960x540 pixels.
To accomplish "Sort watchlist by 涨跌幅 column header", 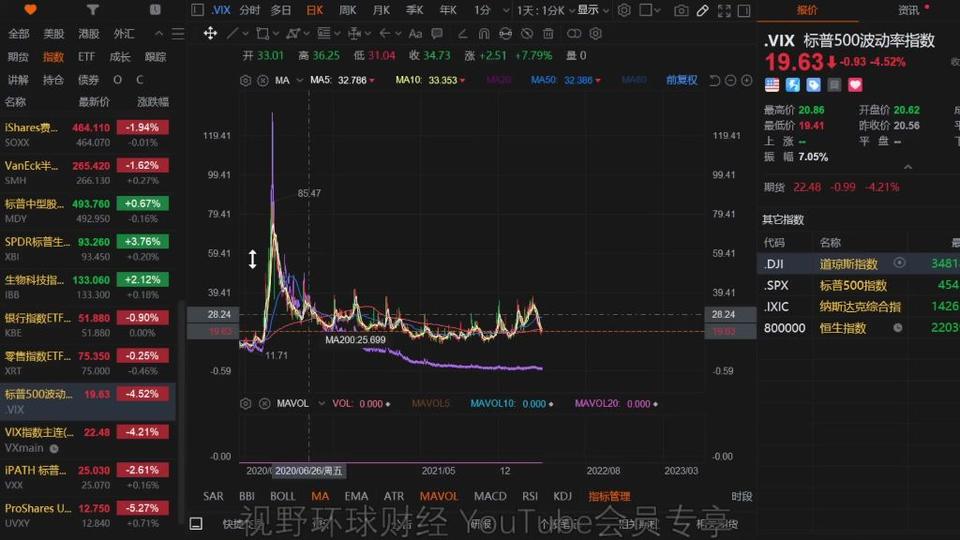I will pos(152,102).
